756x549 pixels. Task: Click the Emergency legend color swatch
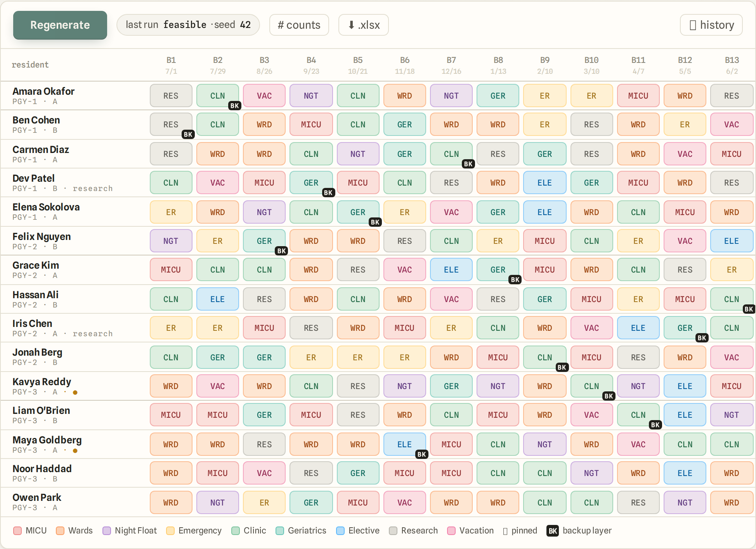coord(170,531)
